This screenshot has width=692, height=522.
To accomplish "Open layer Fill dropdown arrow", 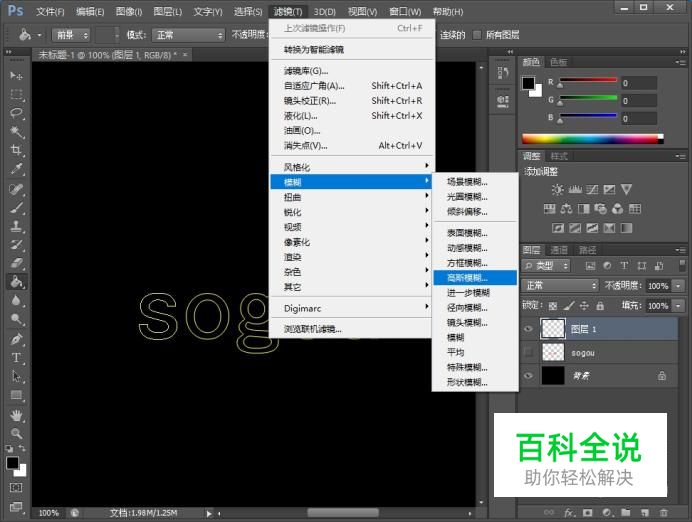I will tap(679, 305).
